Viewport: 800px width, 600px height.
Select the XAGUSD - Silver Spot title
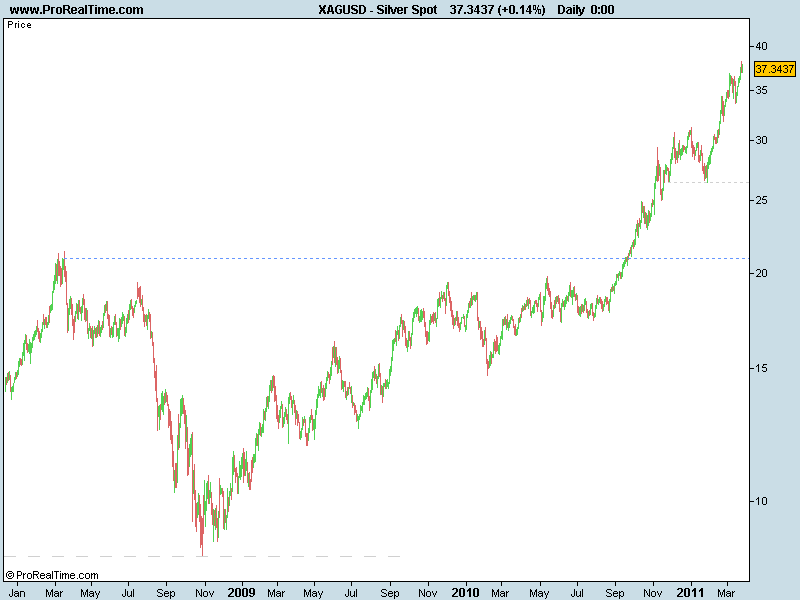(x=378, y=10)
